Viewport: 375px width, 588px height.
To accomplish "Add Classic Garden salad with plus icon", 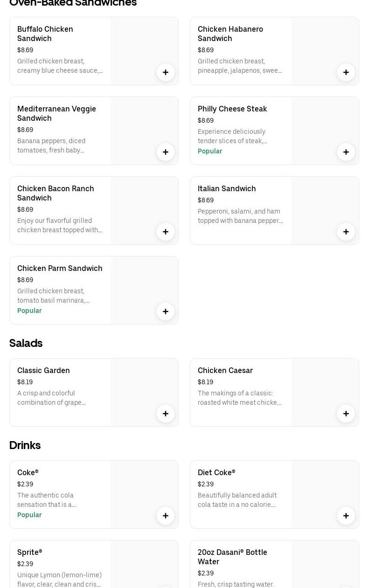I will 166,414.
